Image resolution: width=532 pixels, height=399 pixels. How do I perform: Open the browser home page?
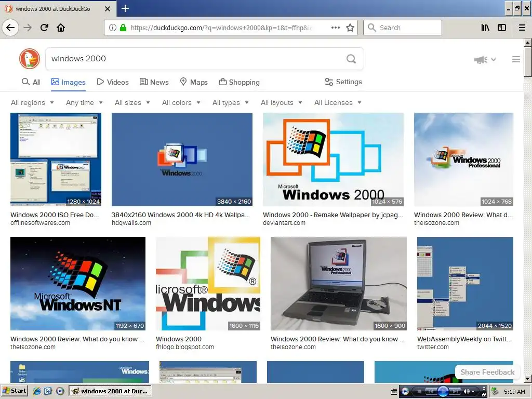(61, 28)
